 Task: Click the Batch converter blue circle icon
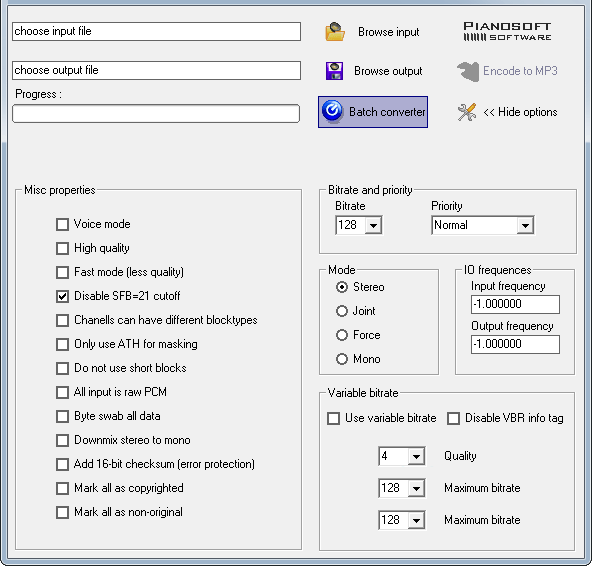click(332, 112)
